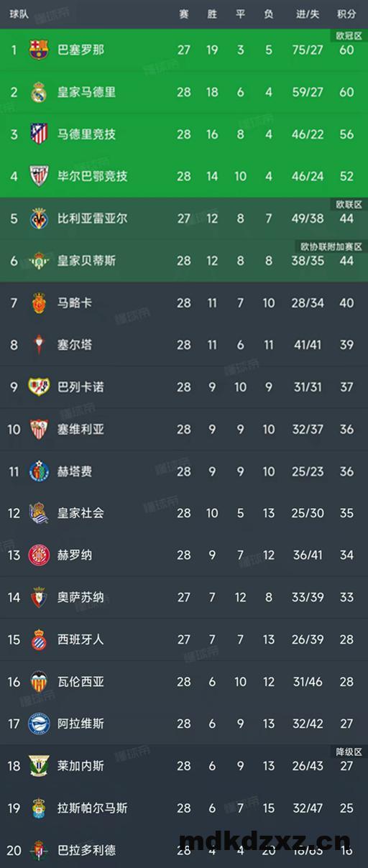Click the 积分 points column header

pyautogui.click(x=346, y=14)
